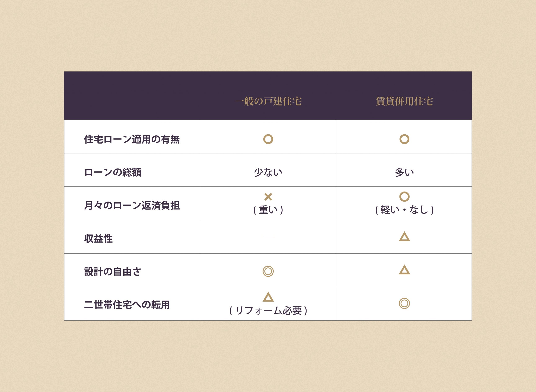Click the 少ない cell text
The height and width of the screenshot is (392, 536).
point(268,172)
